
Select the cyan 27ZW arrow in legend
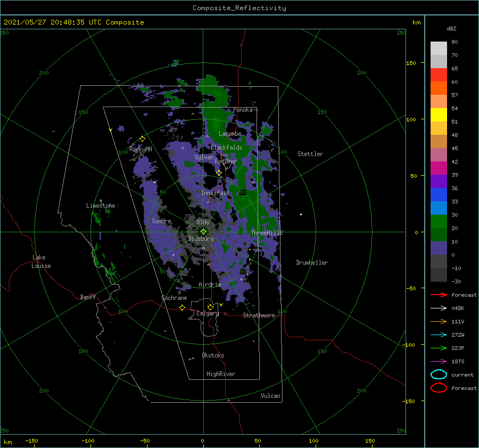pos(439,335)
